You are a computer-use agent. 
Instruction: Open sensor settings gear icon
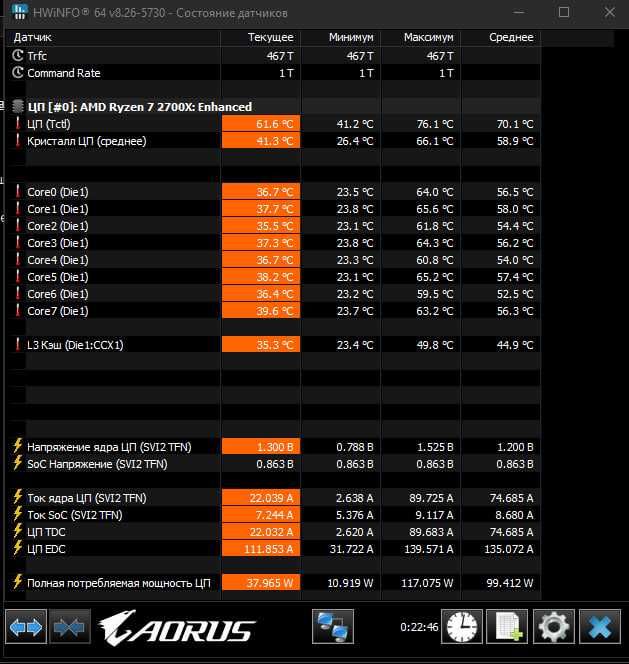pyautogui.click(x=554, y=627)
